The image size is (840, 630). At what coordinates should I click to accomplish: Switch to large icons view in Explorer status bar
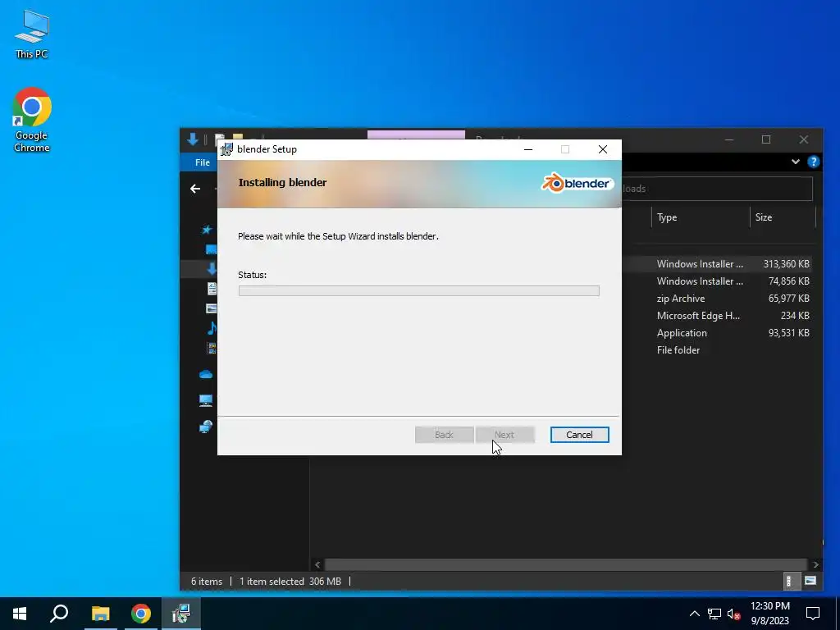(x=810, y=581)
